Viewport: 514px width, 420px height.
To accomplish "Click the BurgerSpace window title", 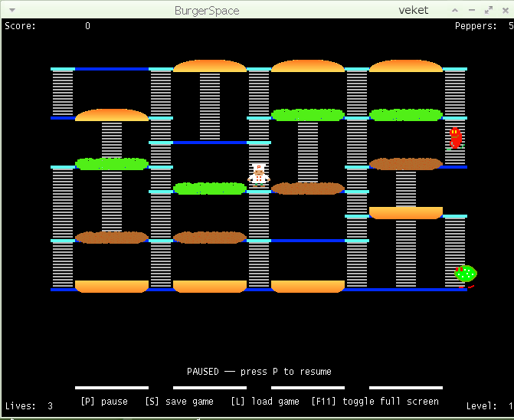I will [207, 11].
